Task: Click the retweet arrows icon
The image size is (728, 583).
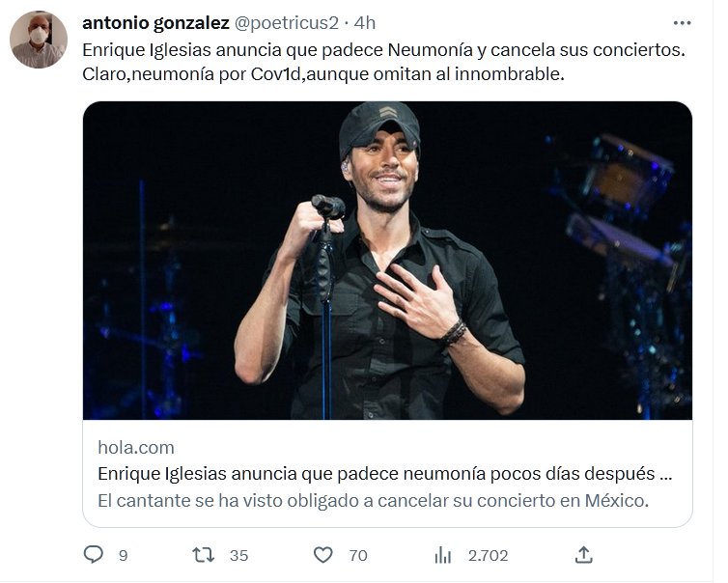Action: pos(203,555)
